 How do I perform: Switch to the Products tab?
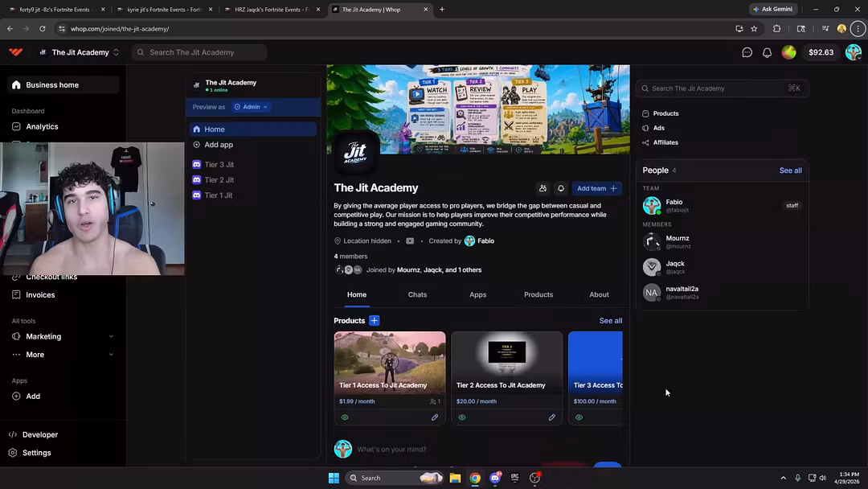click(x=538, y=294)
